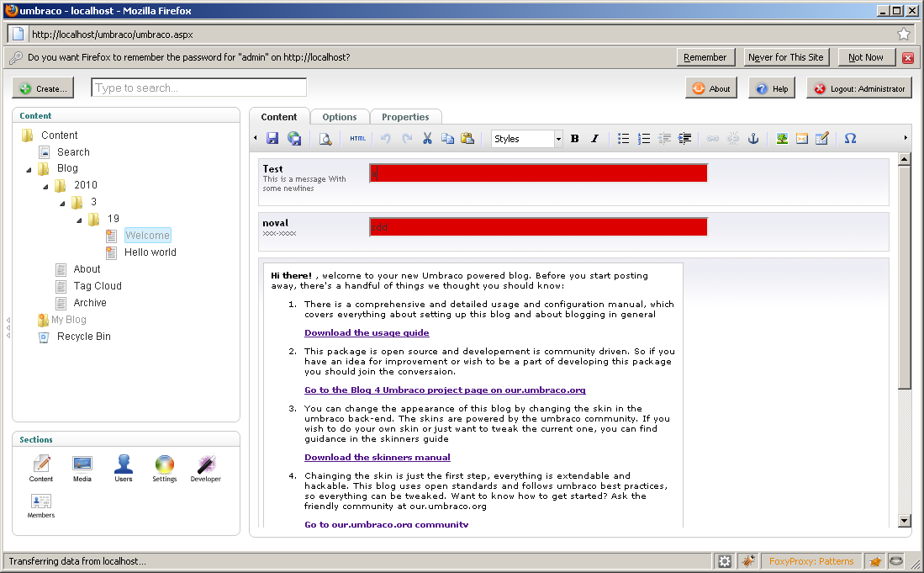Click the Cut scissors icon

[x=427, y=139]
